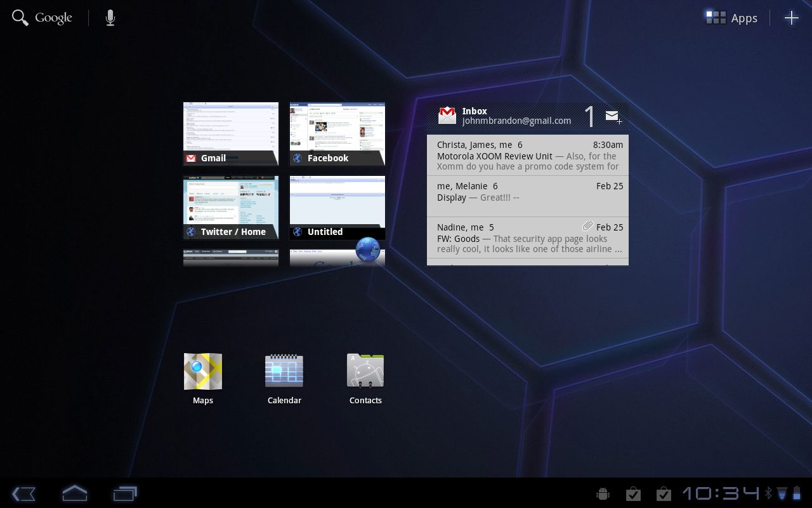Tap the browser globe icon on bookmarks widget
Screen dimensions: 812x508
point(368,250)
